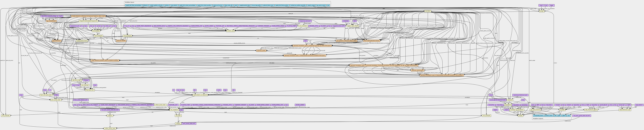This screenshot has height=130, width=644.
Task: Select the final_bact_asn node
Action: click(90, 90)
